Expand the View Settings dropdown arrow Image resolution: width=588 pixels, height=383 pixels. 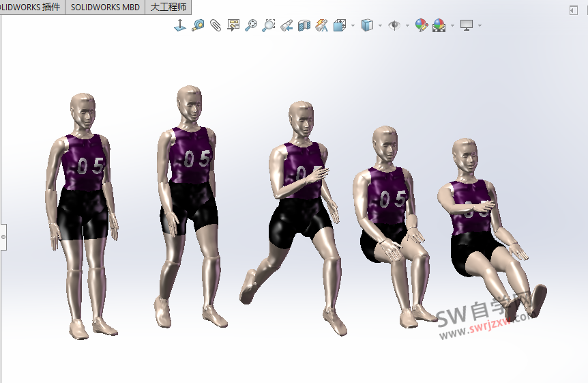pyautogui.click(x=480, y=25)
